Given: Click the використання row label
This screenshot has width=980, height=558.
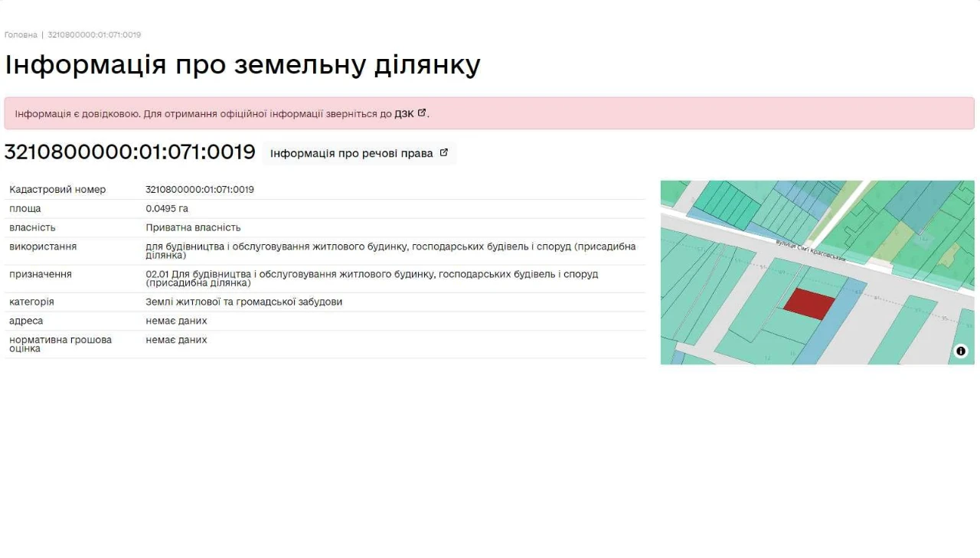Looking at the screenshot, I should (x=43, y=246).
